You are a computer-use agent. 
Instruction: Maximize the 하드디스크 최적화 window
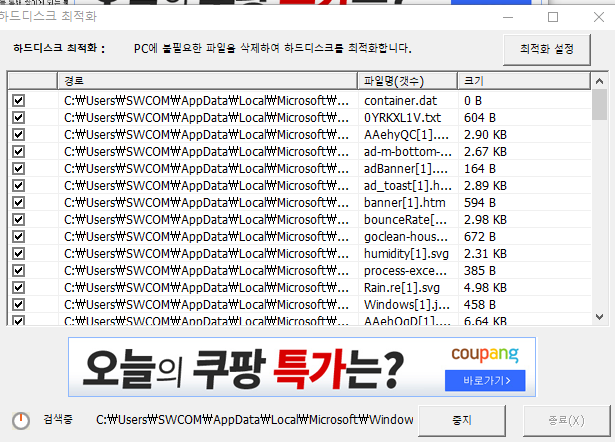click(553, 17)
